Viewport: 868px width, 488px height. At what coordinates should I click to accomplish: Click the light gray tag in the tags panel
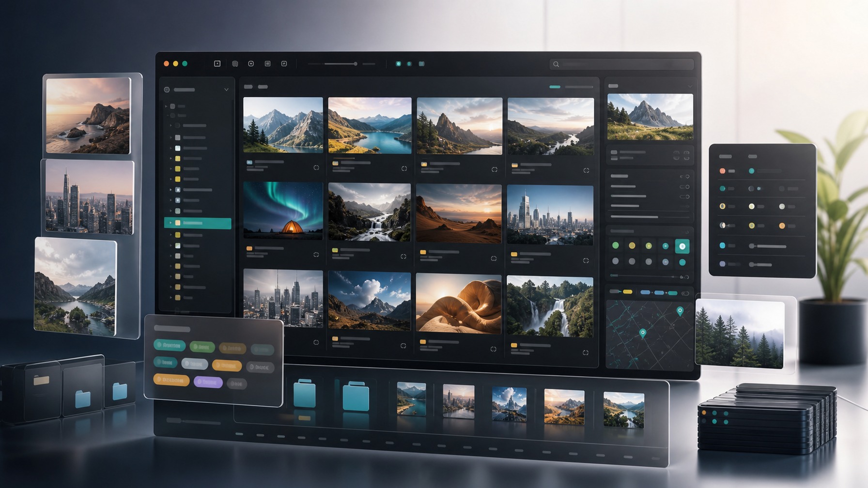[195, 364]
